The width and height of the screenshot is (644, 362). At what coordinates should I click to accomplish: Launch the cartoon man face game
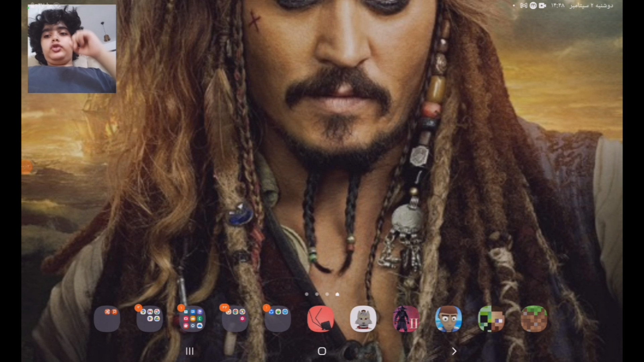coord(448,319)
